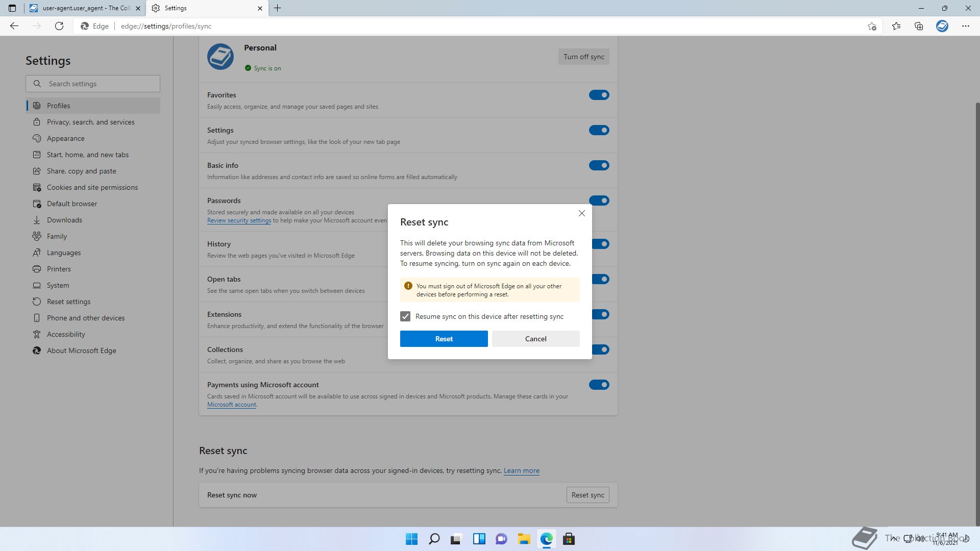This screenshot has height=551, width=980.
Task: Click the Personal profile picture
Action: point(220,57)
